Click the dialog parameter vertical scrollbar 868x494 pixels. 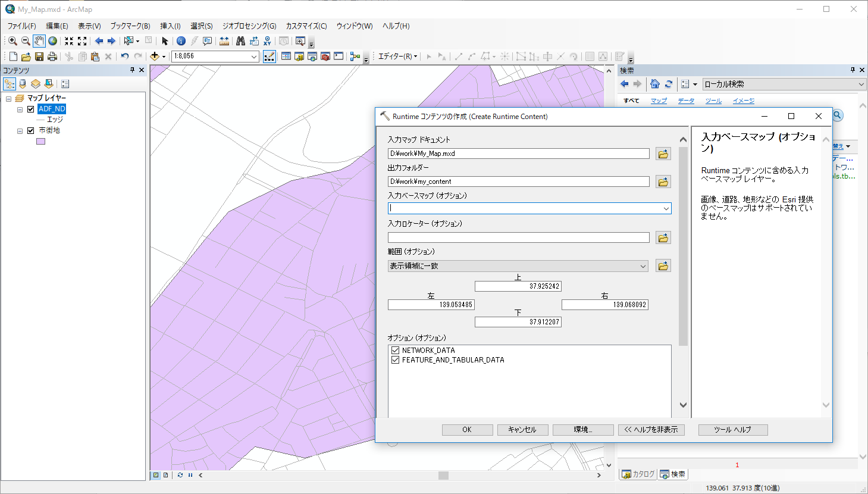click(683, 246)
